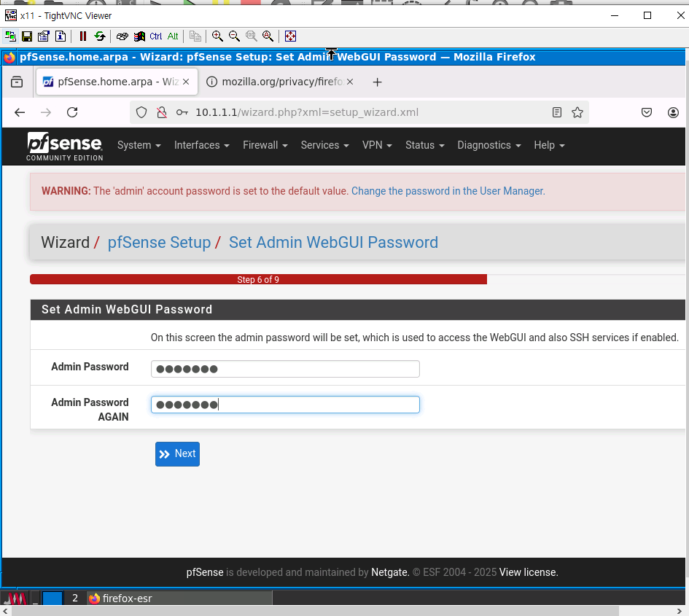Toggle Firefox reader view
The width and height of the screenshot is (689, 616).
557,112
